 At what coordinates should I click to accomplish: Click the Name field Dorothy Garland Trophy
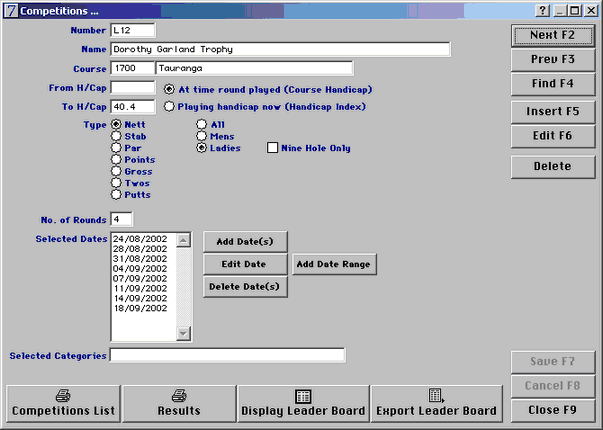pos(280,49)
